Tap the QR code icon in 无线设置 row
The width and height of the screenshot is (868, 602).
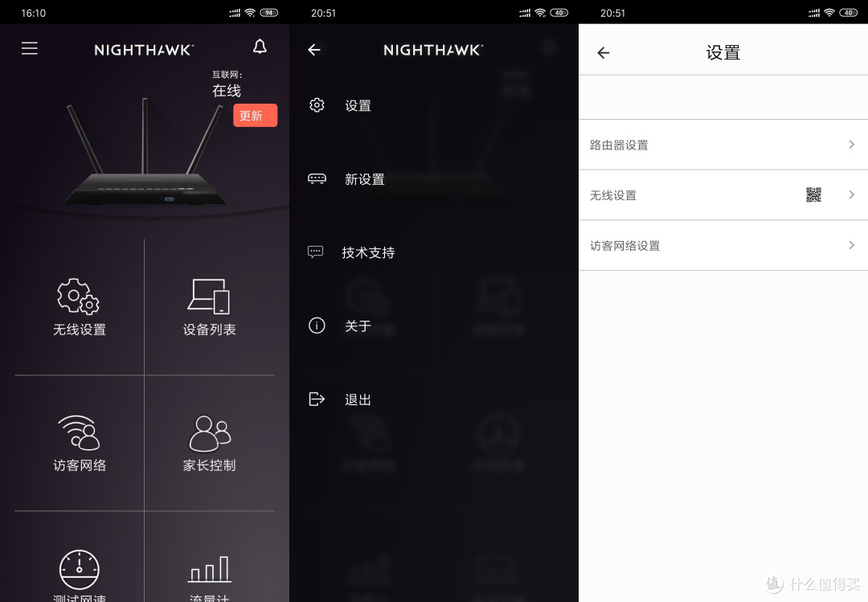pyautogui.click(x=813, y=195)
